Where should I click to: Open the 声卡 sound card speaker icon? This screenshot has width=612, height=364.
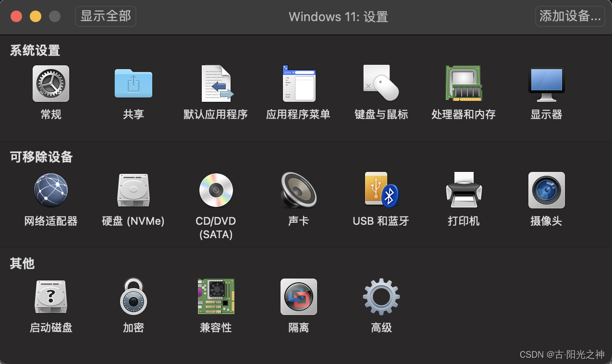tap(299, 190)
